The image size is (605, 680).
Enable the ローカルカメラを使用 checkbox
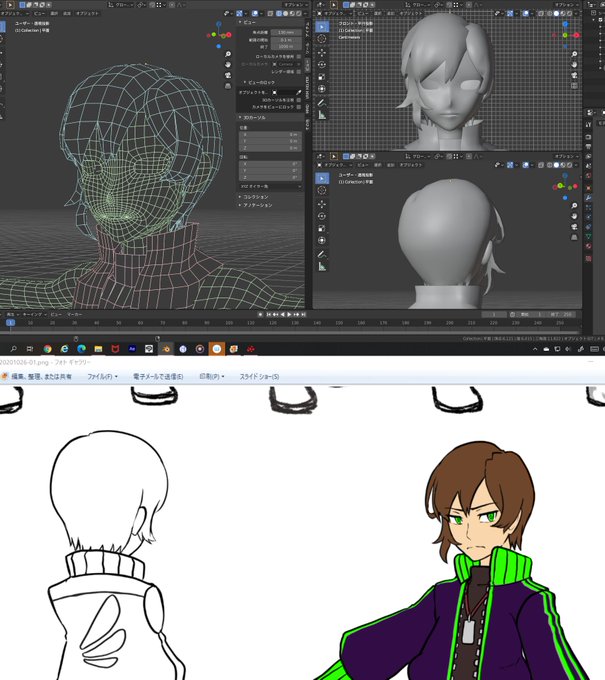298,56
